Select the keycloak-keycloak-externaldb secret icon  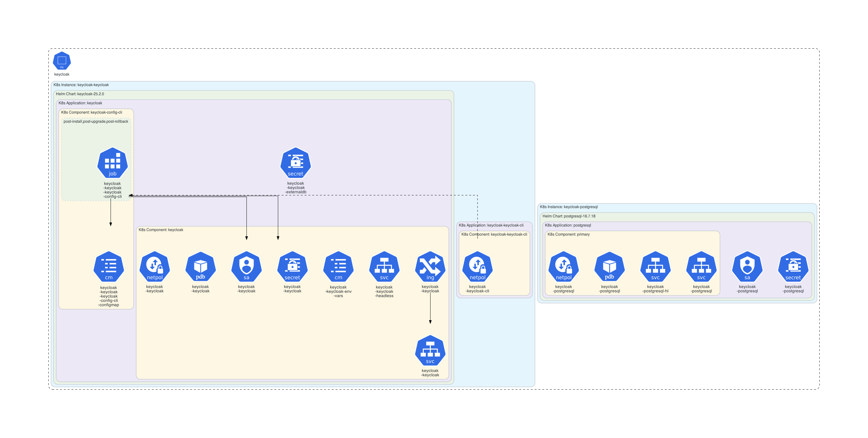click(x=295, y=163)
